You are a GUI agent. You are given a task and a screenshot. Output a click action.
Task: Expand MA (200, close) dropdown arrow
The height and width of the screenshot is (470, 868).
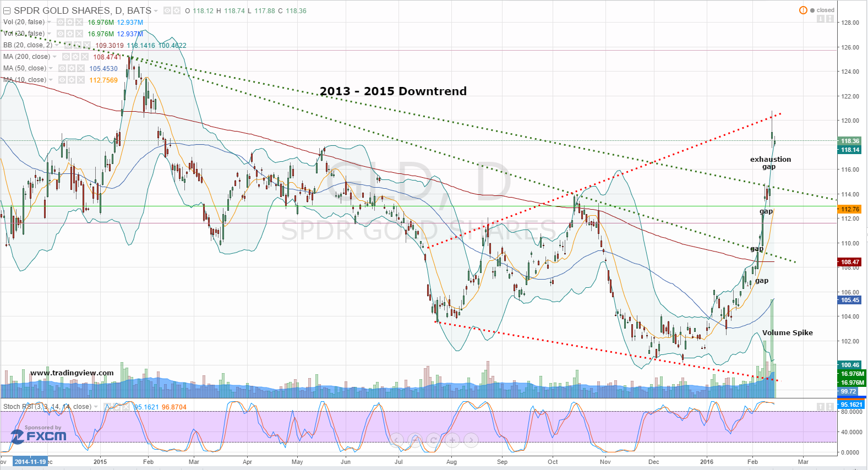[x=55, y=57]
